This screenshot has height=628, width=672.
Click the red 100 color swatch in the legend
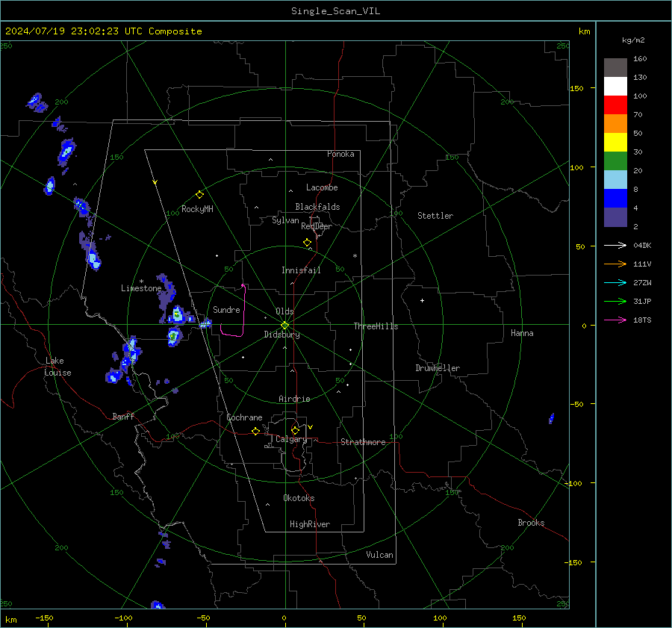(615, 105)
